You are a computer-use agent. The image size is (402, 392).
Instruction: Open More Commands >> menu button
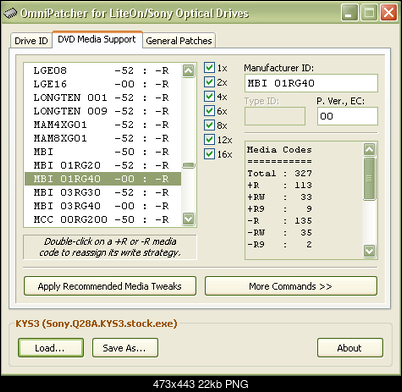pyautogui.click(x=291, y=286)
